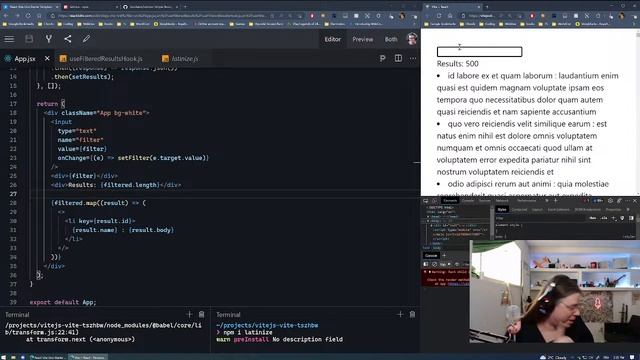Add a drawer tool next to Console
The width and height of the screenshot is (640, 360).
(x=444, y=256)
